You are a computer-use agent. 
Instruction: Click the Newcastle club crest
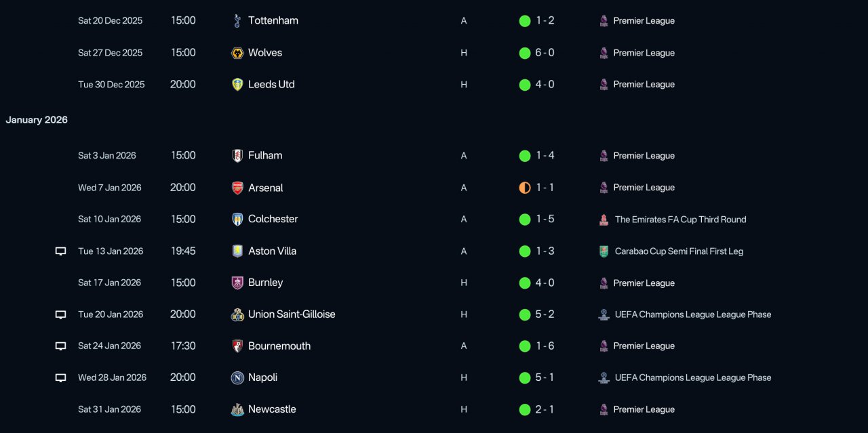pyautogui.click(x=237, y=409)
